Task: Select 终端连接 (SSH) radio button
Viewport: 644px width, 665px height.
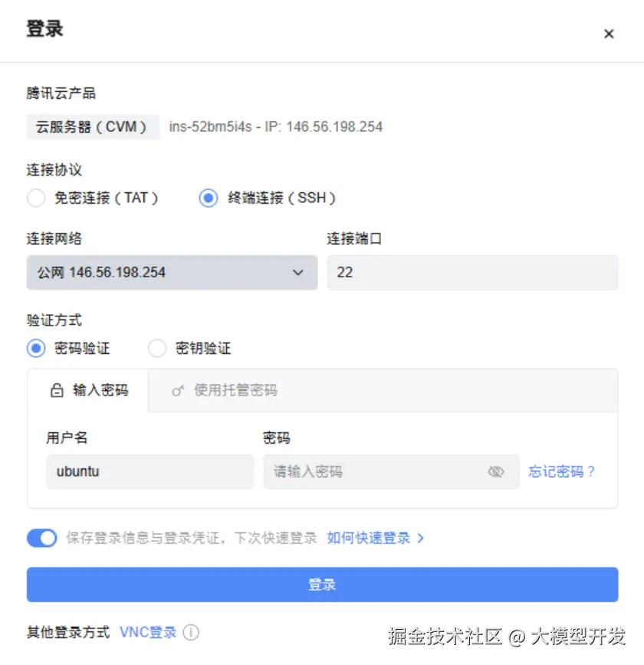Action: tap(209, 198)
